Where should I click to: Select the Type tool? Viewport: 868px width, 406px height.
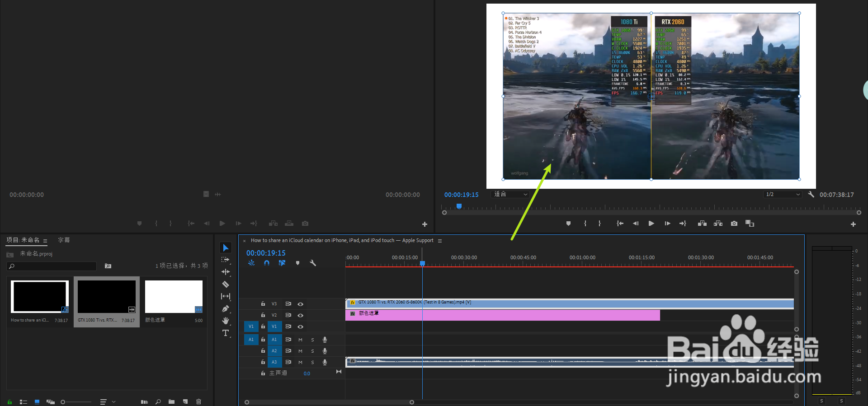click(226, 333)
